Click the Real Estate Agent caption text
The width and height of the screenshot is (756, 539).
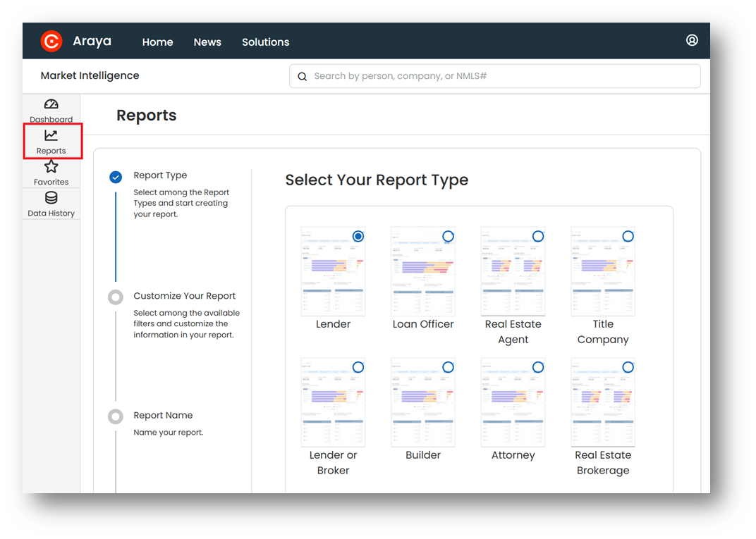point(513,332)
